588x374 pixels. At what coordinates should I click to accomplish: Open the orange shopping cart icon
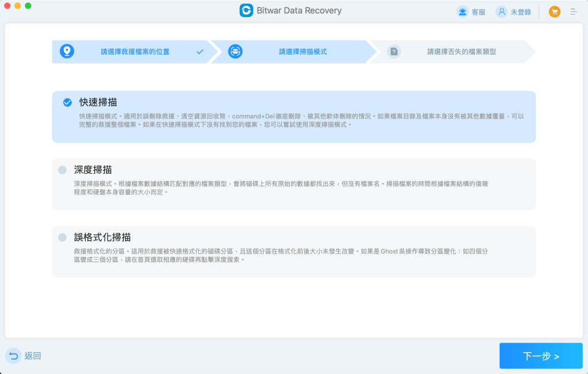pos(554,11)
